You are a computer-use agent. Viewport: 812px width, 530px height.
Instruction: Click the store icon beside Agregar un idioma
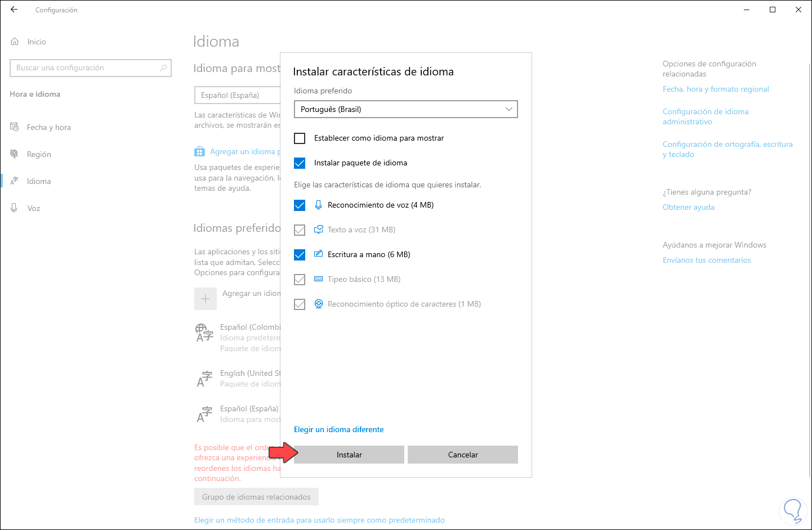point(199,151)
